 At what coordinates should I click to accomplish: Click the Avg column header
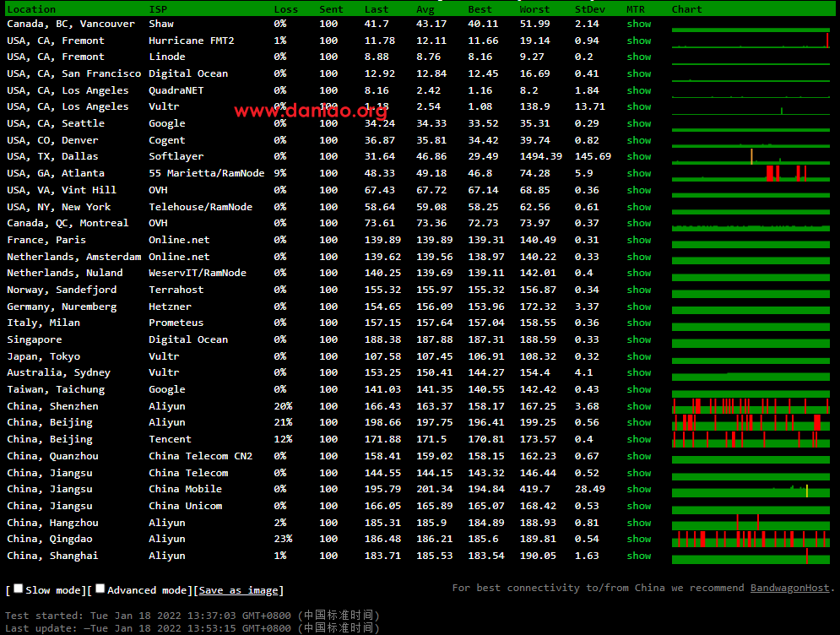point(425,9)
